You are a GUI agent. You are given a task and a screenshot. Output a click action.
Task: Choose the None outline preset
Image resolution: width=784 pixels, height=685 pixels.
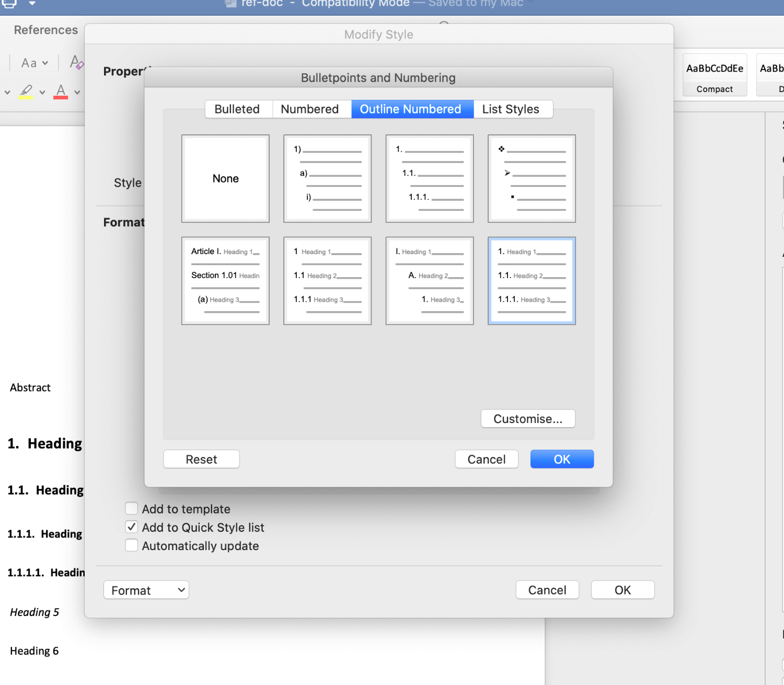pos(225,178)
